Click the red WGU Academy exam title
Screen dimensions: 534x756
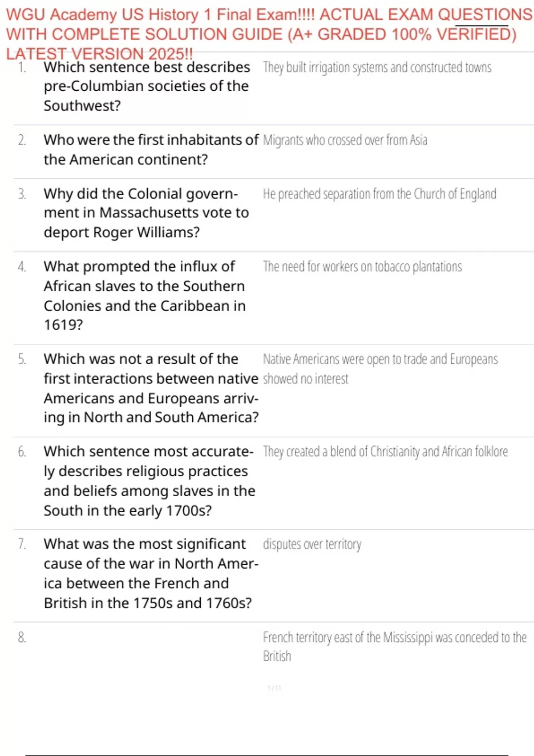tap(267, 34)
